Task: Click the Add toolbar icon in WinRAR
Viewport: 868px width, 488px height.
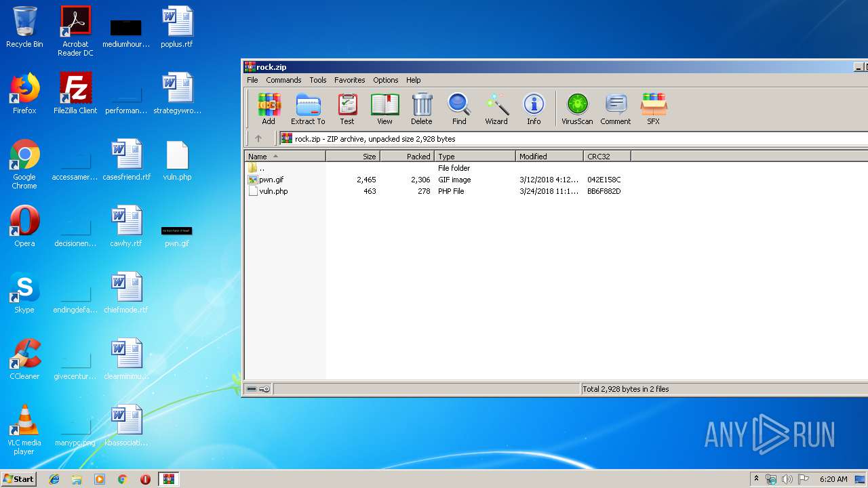Action: (269, 109)
